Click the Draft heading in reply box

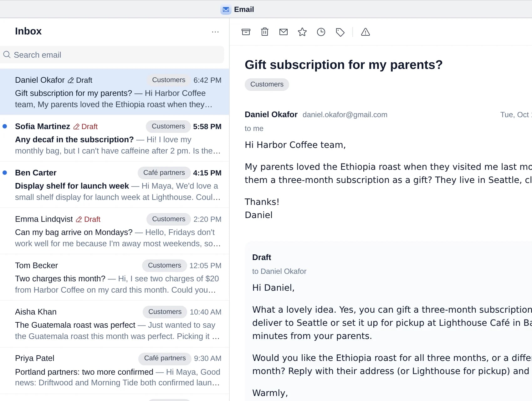tap(262, 257)
